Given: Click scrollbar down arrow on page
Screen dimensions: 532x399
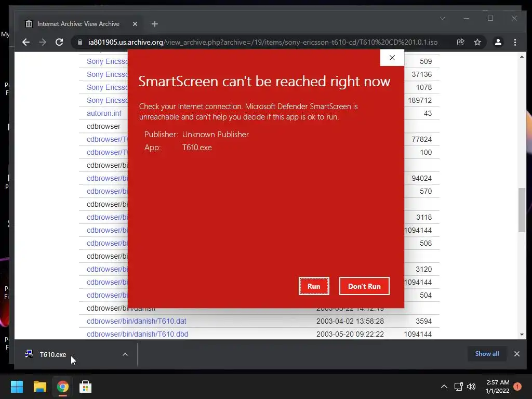Looking at the screenshot, I should point(522,335).
